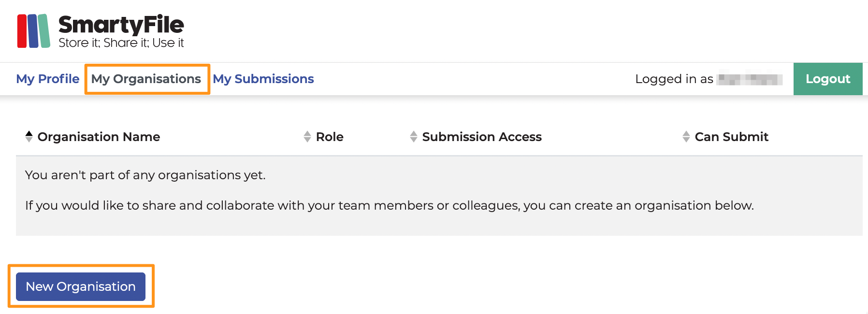Click the Role column sort arrows
Screen dimensions: 868x314
point(307,137)
